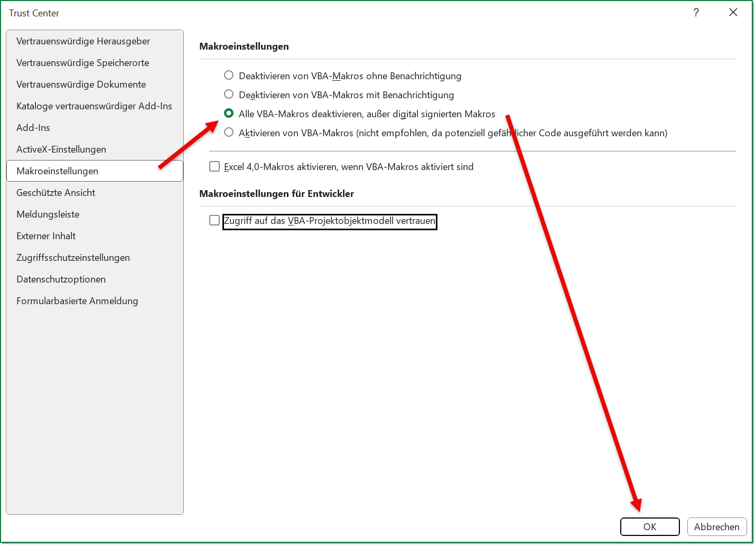The width and height of the screenshot is (756, 546).
Task: Select Deaktivieren von VBA-Makros mit Benachrichtigung
Action: 229,95
